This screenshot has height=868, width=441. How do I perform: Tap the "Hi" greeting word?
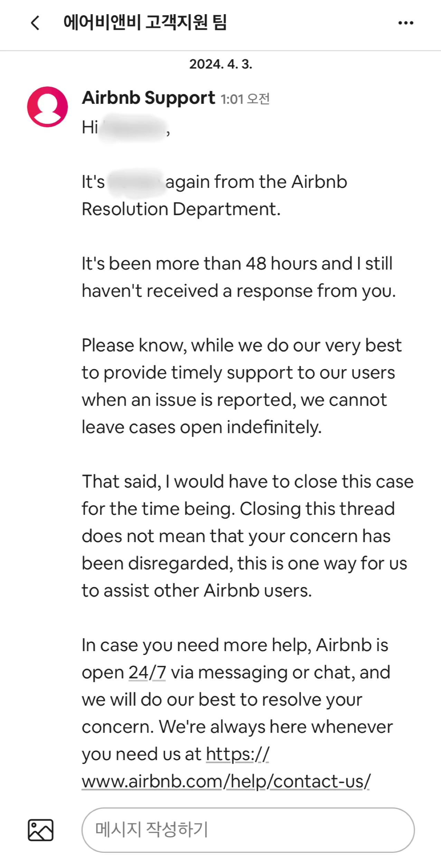(90, 127)
